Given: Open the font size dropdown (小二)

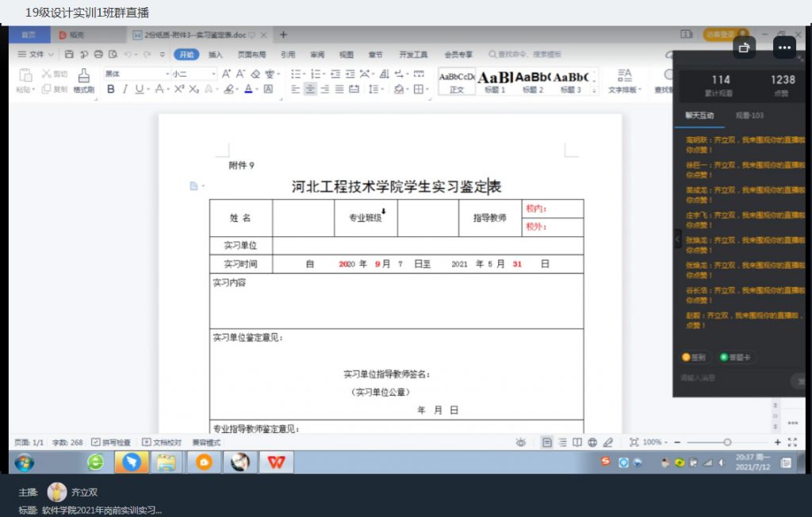Looking at the screenshot, I should point(213,74).
